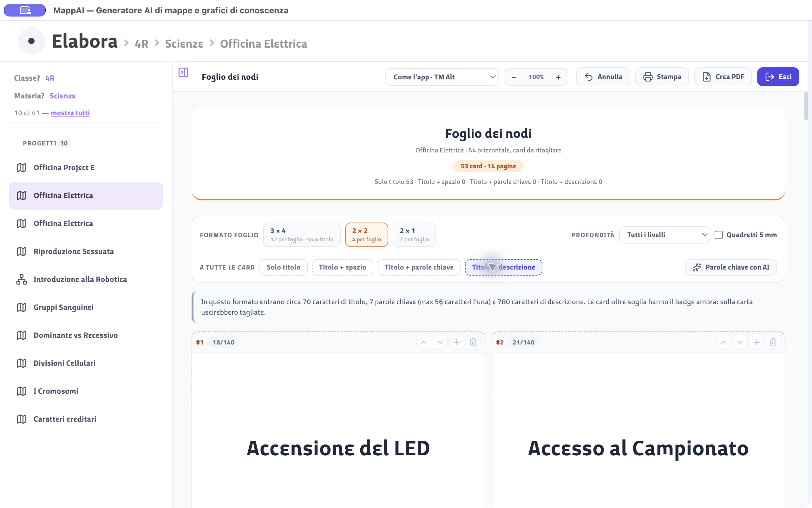Click the Annulla button
The image size is (812, 508).
coord(603,77)
